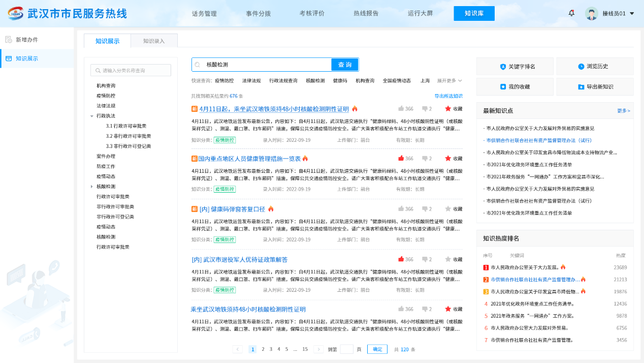Click the notification bell icon
The width and height of the screenshot is (644, 363).
coord(571,13)
